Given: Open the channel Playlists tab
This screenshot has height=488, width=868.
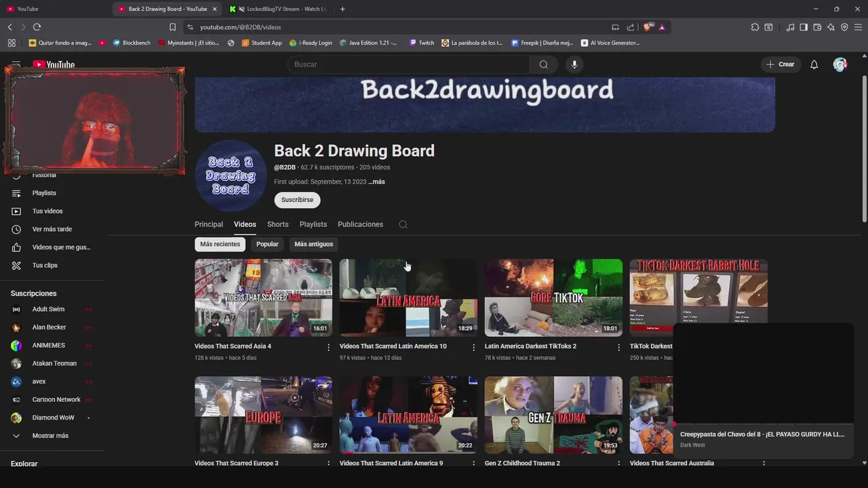Looking at the screenshot, I should 313,224.
